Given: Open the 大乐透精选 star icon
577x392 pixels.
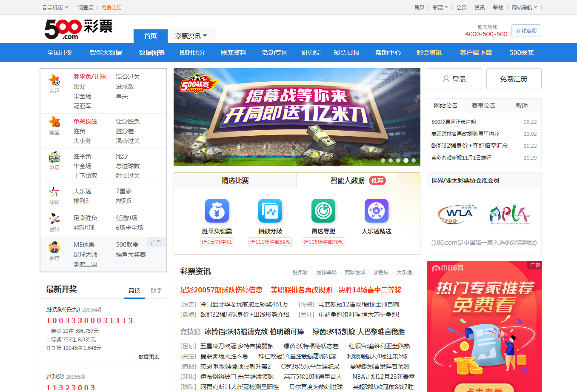Looking at the screenshot, I should 377,211.
